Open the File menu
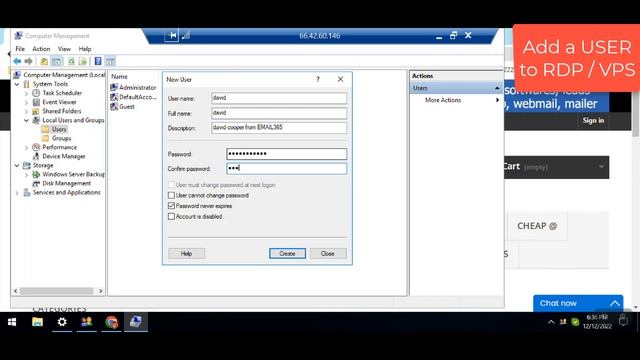The width and height of the screenshot is (640, 360). pos(20,49)
